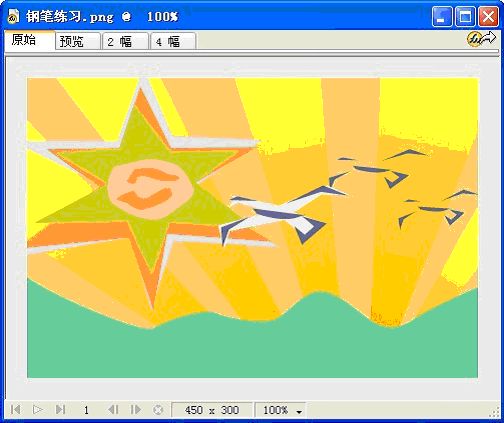The height and width of the screenshot is (423, 504).
Task: Click the document icon in title bar
Action: click(x=13, y=16)
